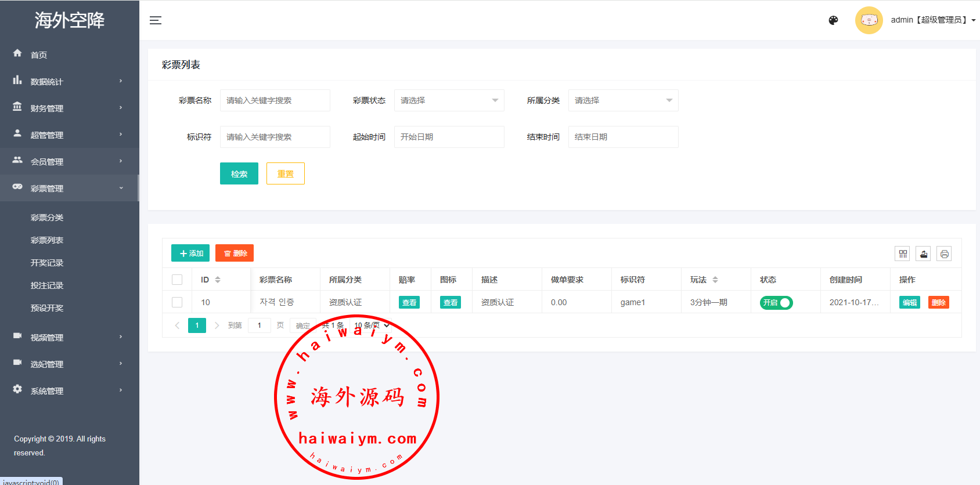Click the orange 删除 bulk delete button
980x485 pixels.
[x=235, y=253]
